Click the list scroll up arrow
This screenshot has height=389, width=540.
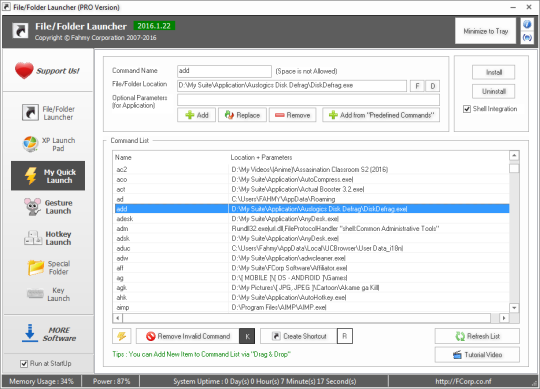coord(514,156)
